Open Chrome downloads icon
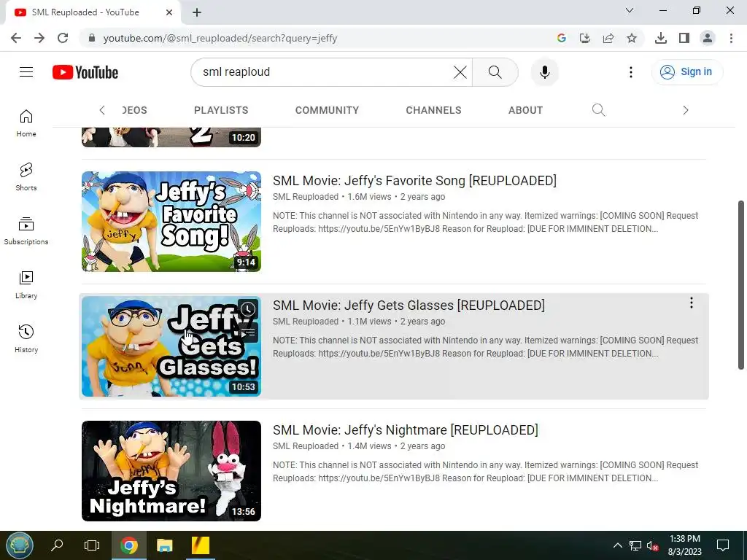 660,38
